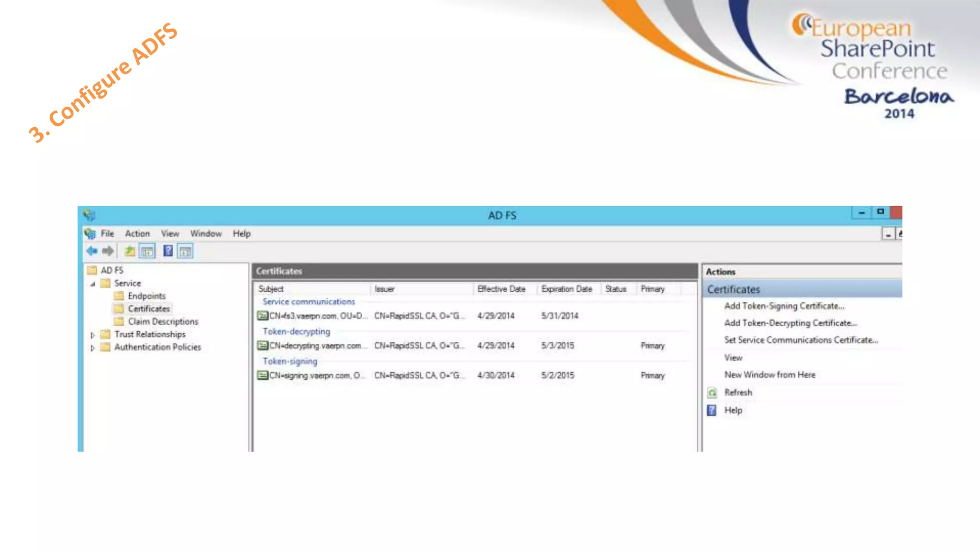Screen dimensions: 980x551
Task: Open the Window menu
Action: tap(206, 233)
